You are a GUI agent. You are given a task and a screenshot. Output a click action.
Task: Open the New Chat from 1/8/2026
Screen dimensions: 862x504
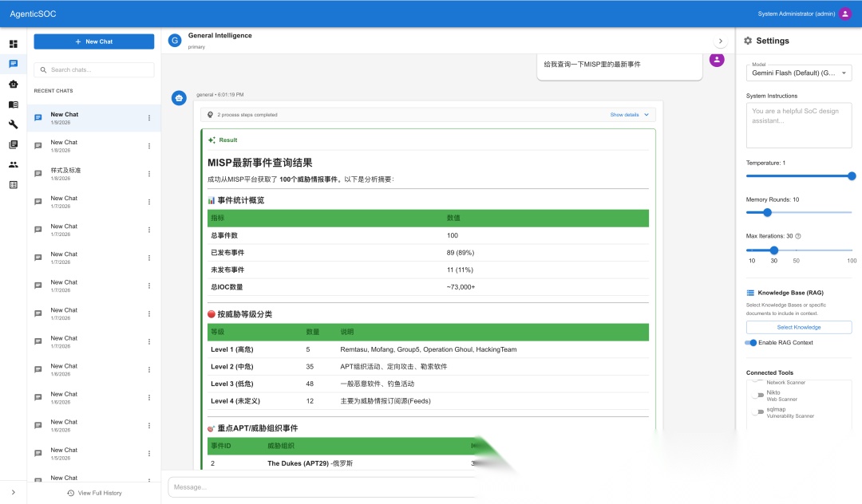pos(94,146)
